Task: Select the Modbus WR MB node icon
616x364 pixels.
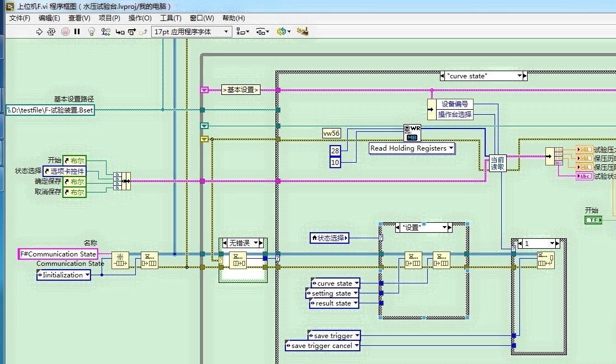Action: tap(412, 133)
